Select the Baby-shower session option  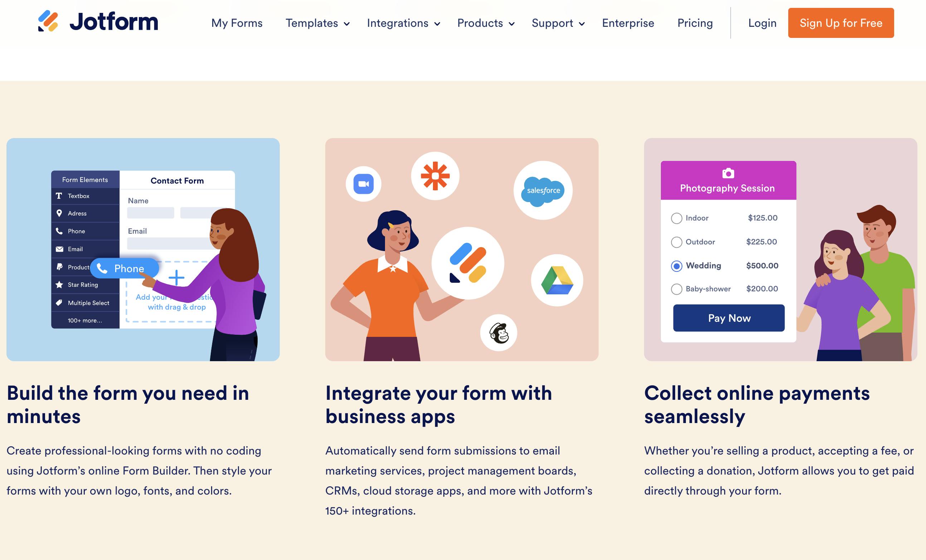point(676,289)
